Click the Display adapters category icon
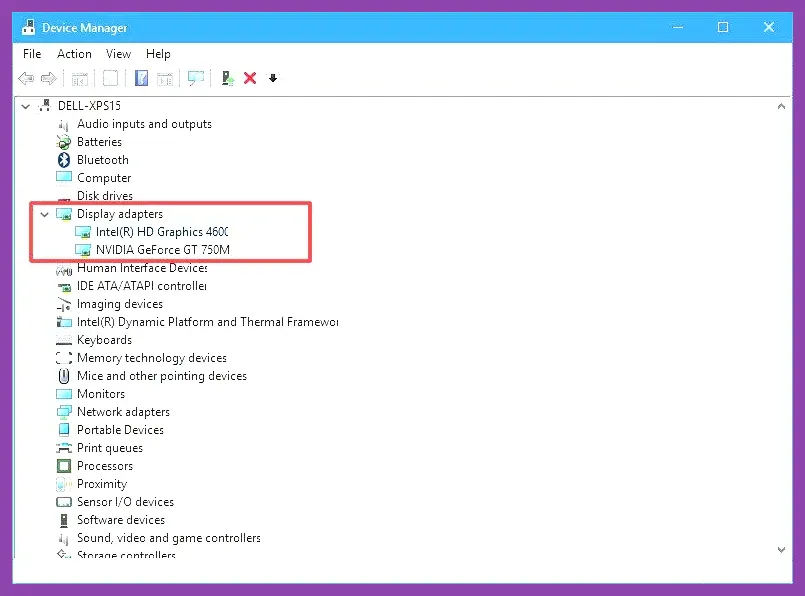 click(64, 214)
